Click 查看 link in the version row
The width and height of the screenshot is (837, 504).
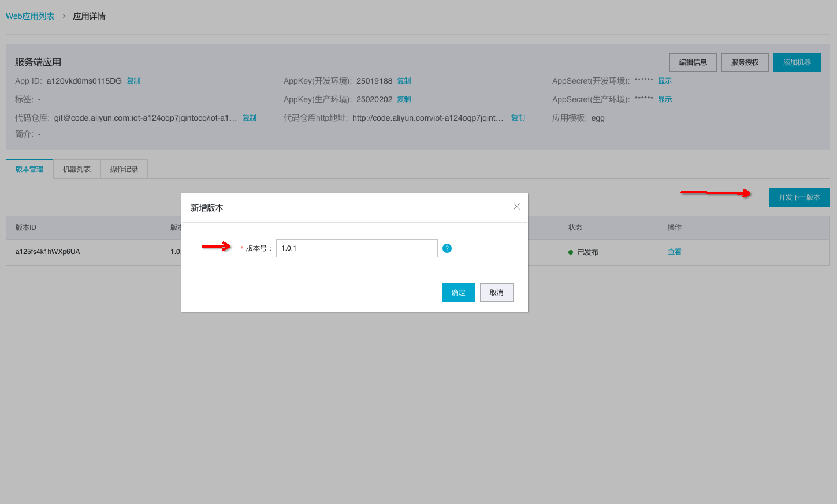[x=675, y=252]
